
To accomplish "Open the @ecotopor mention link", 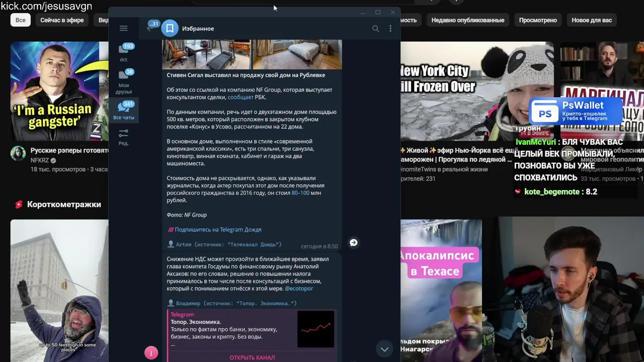I will pyautogui.click(x=299, y=289).
